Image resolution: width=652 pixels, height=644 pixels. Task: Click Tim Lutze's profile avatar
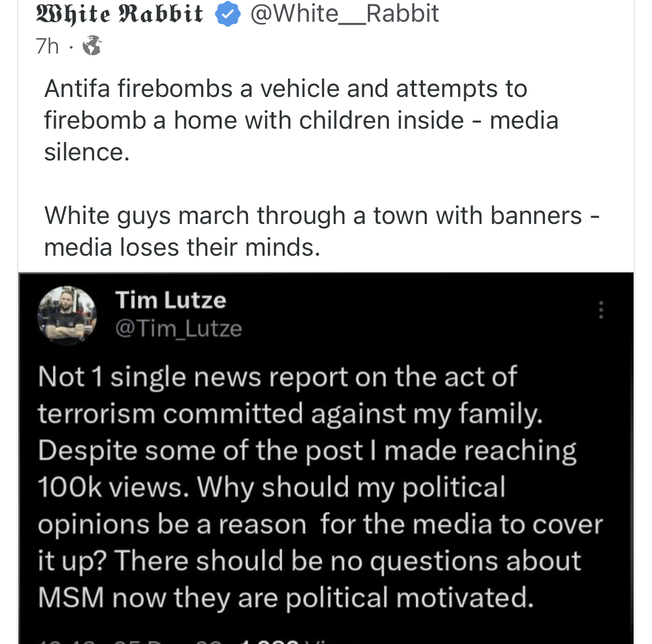click(x=67, y=315)
